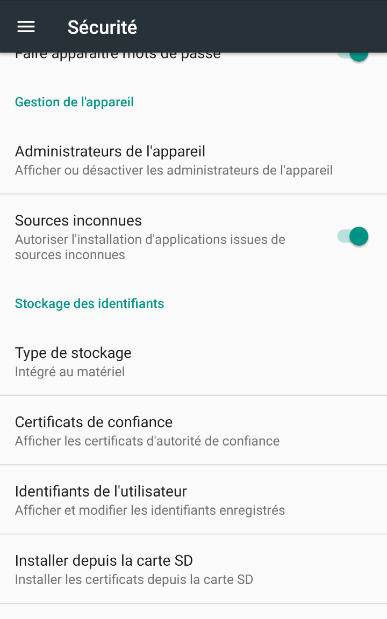Disable the Sources inconnues switch
Image resolution: width=387 pixels, height=619 pixels.
(353, 236)
